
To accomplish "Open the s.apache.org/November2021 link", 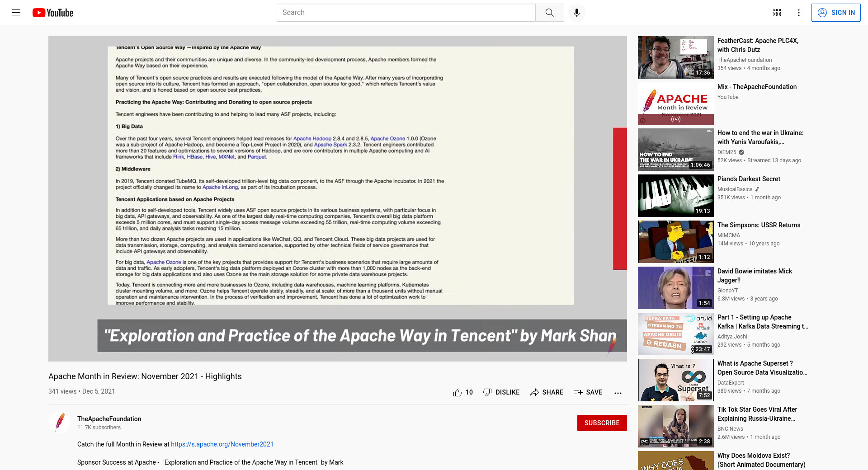I will coord(222,444).
